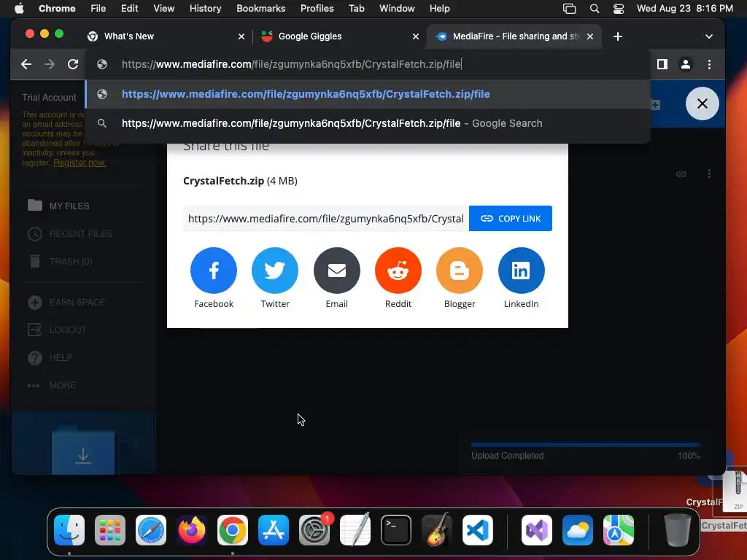Image resolution: width=747 pixels, height=560 pixels.
Task: Open GarageBand from the dock
Action: coord(437,530)
